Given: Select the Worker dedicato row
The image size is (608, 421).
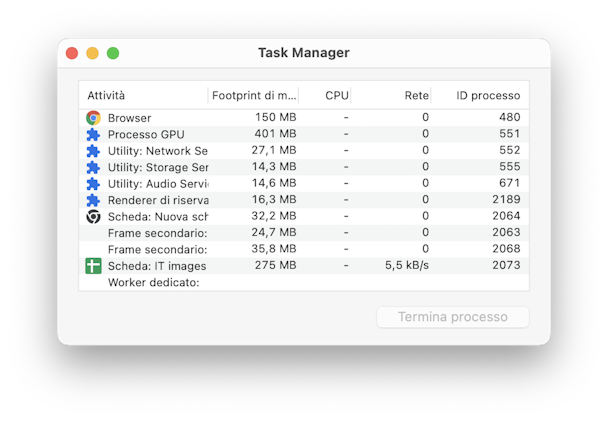Looking at the screenshot, I should pos(304,282).
